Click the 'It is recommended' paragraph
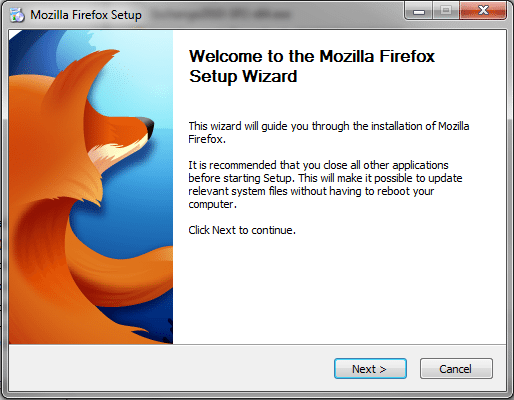The image size is (514, 400). click(x=325, y=184)
